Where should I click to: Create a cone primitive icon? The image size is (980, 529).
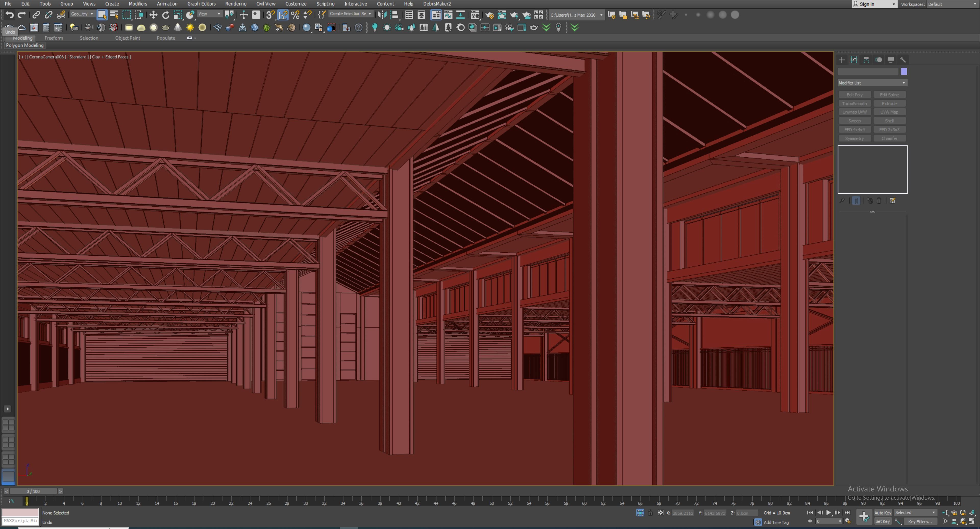click(178, 27)
